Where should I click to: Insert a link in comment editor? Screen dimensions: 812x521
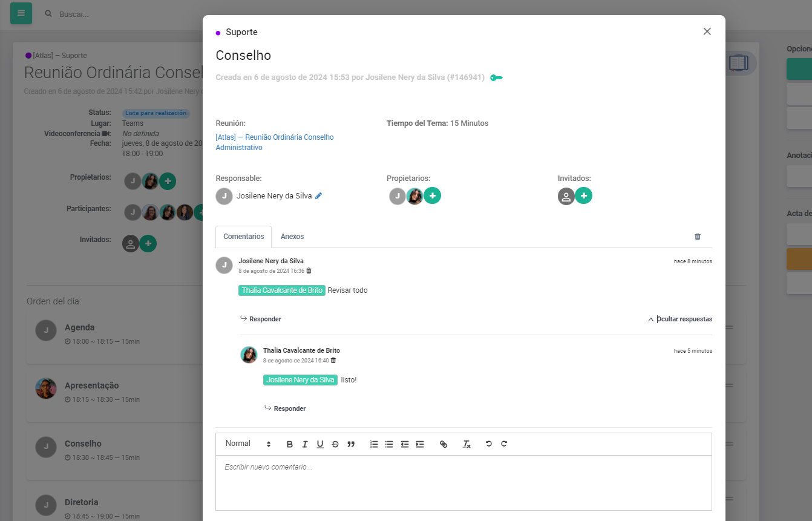(x=444, y=444)
